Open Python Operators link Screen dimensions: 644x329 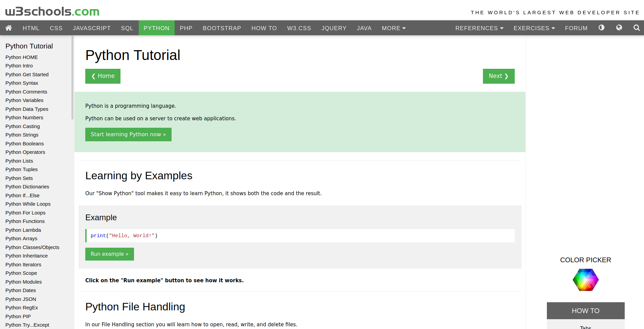pos(25,152)
